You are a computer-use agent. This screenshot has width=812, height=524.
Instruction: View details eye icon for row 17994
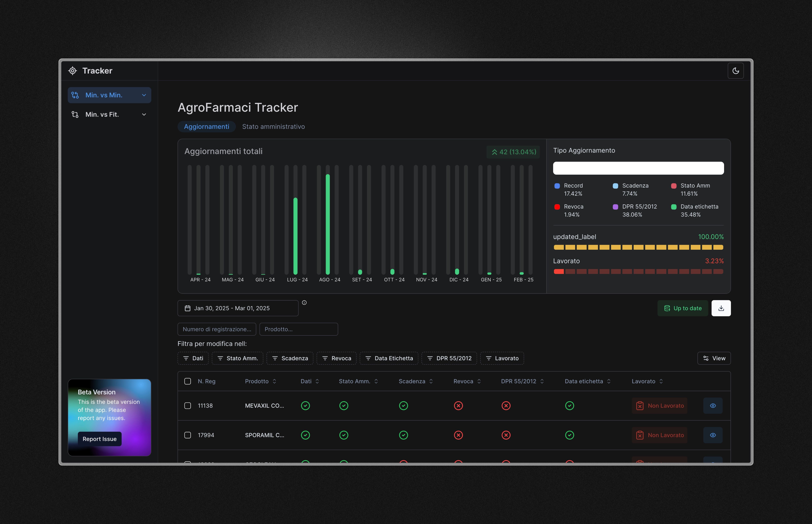[713, 435]
